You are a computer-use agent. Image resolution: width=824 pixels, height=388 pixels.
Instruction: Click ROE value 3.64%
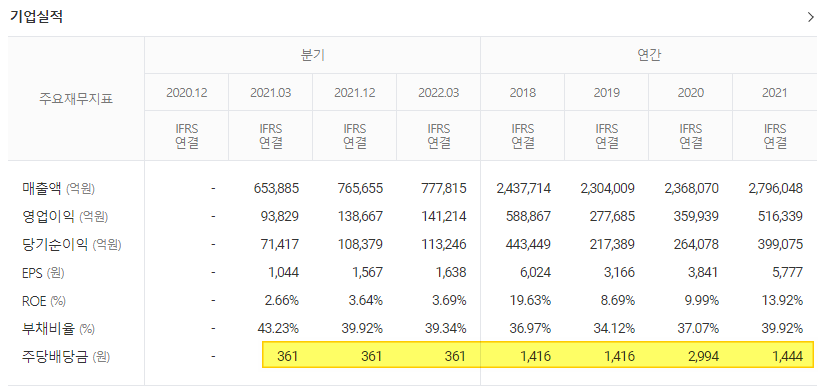pyautogui.click(x=367, y=301)
